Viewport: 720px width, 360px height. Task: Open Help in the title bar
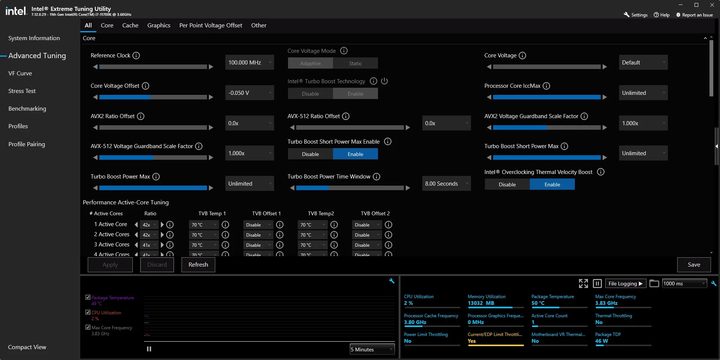pyautogui.click(x=662, y=15)
